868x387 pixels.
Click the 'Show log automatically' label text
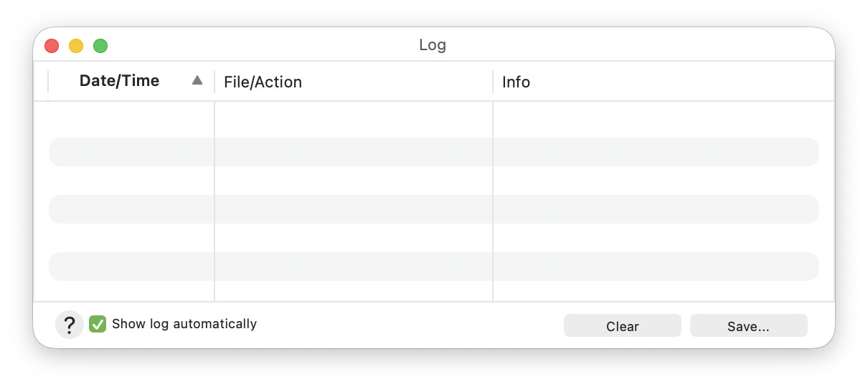coord(184,324)
